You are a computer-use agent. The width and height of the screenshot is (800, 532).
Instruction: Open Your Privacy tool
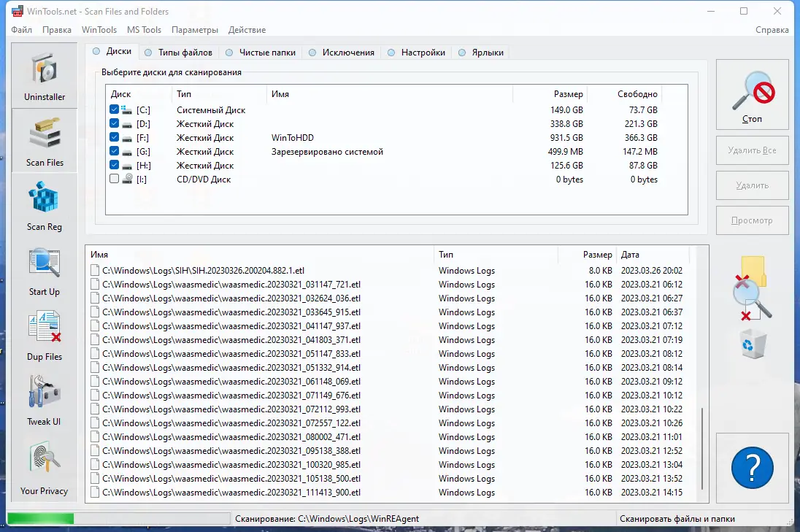coord(45,467)
